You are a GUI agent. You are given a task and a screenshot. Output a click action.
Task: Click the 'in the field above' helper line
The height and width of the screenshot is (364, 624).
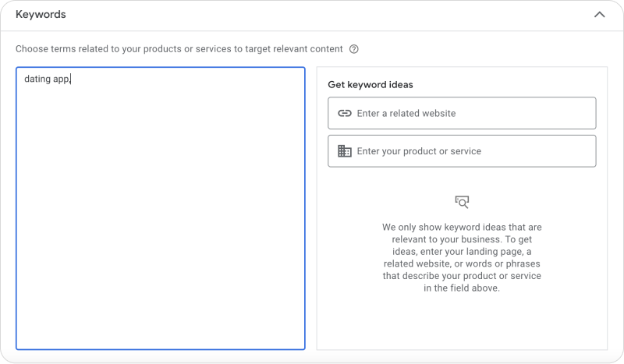click(462, 288)
